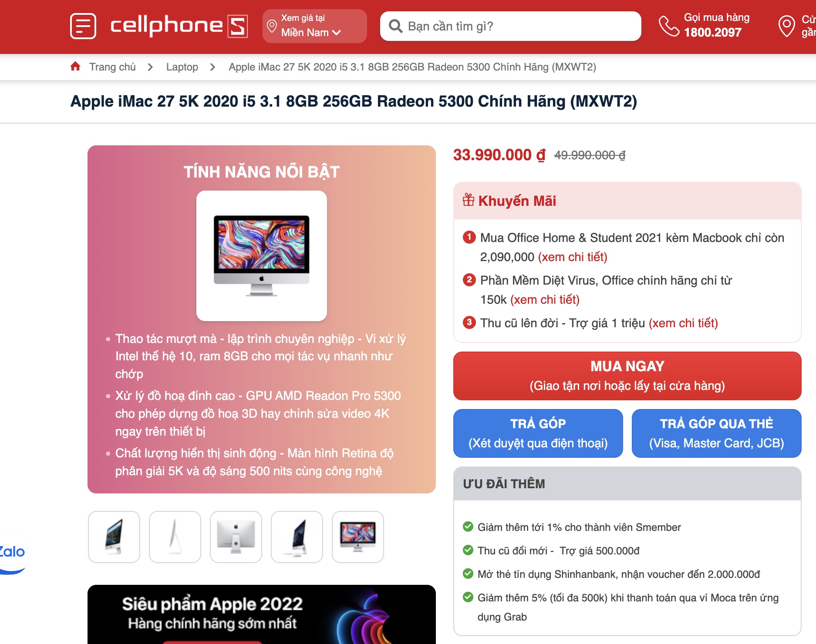The height and width of the screenshot is (644, 816).
Task: Click the MUA NGAY button
Action: pyautogui.click(x=627, y=376)
